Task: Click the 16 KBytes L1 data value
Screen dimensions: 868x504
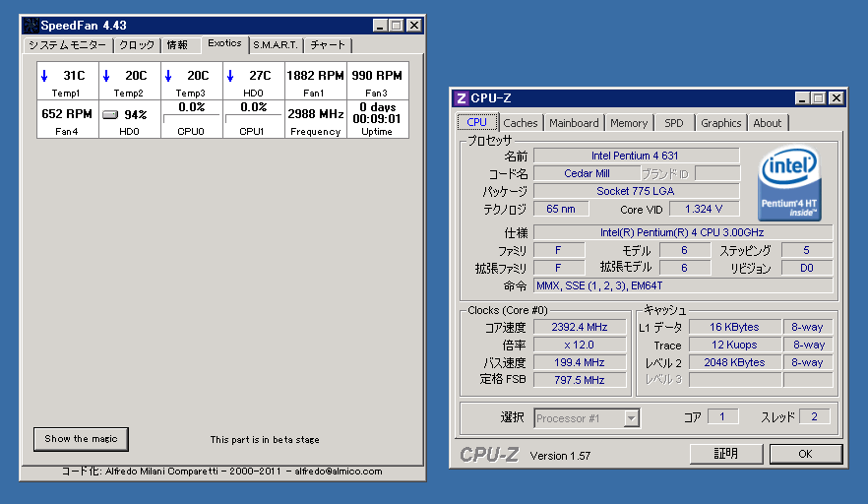Action: tap(734, 327)
